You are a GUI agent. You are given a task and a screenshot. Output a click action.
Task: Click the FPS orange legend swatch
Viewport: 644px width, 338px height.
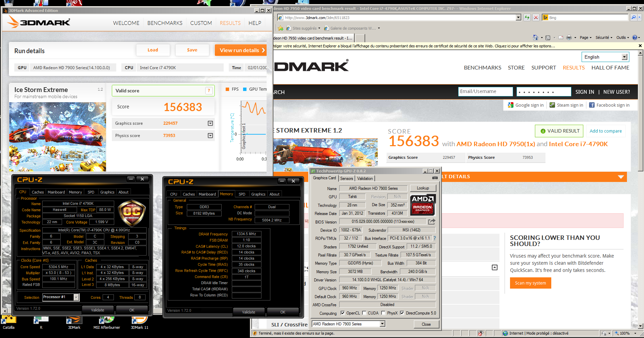click(x=227, y=89)
